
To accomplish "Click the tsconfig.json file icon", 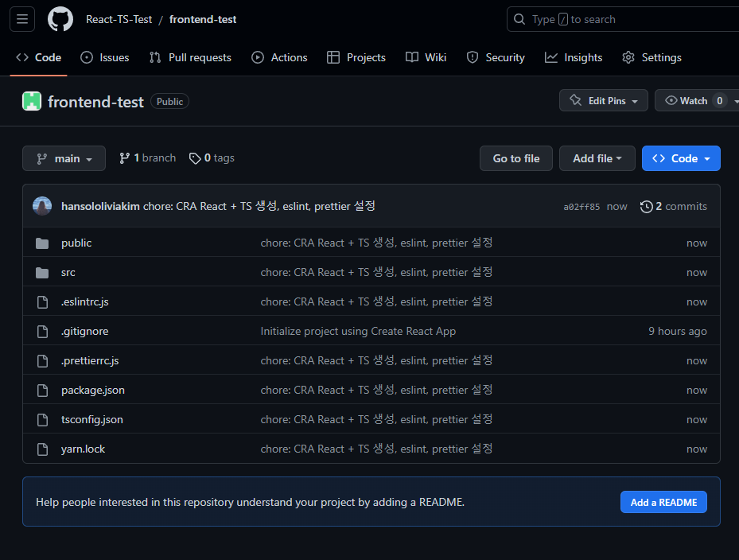I will [42, 419].
